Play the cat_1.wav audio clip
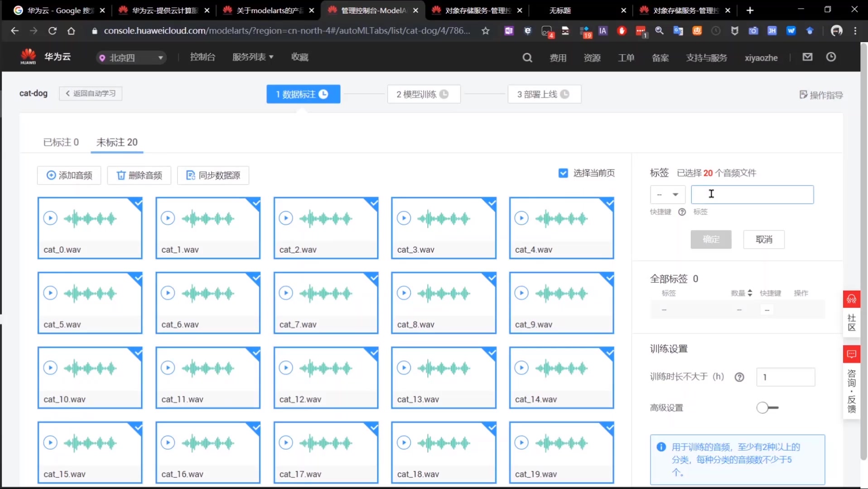 [x=168, y=218]
